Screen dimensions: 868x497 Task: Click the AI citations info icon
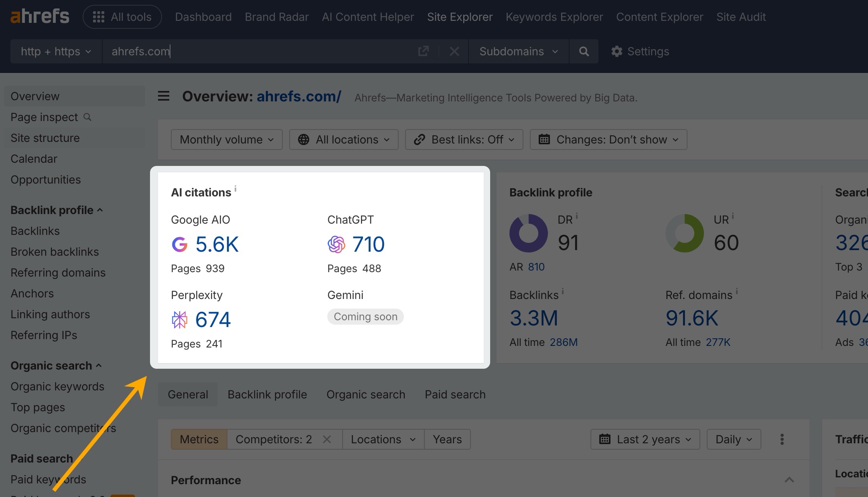click(235, 188)
